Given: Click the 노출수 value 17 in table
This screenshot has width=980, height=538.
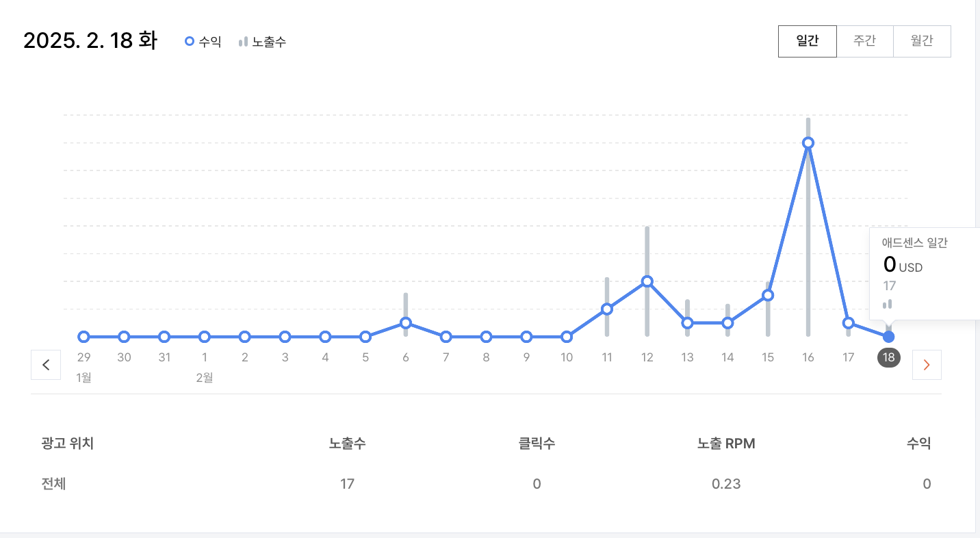Looking at the screenshot, I should click(347, 484).
